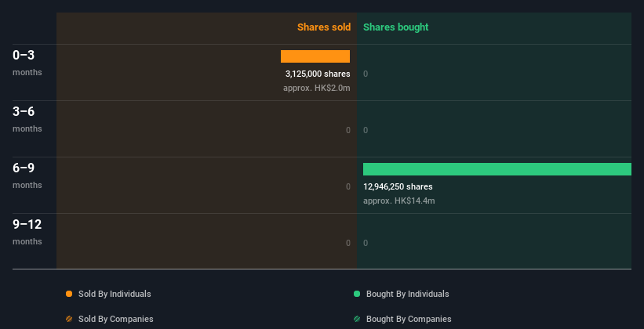Select the green 6–9 months bought bar
The image size is (644, 329).
(x=497, y=169)
